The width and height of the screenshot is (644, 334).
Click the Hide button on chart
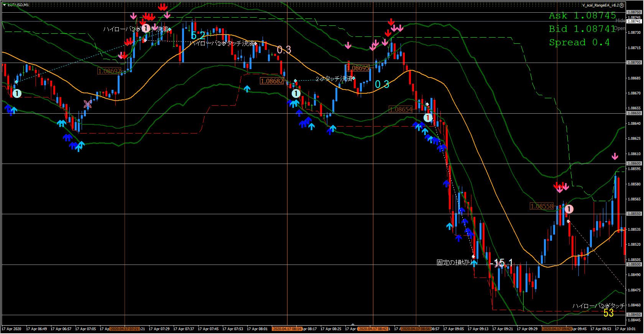tap(620, 21)
